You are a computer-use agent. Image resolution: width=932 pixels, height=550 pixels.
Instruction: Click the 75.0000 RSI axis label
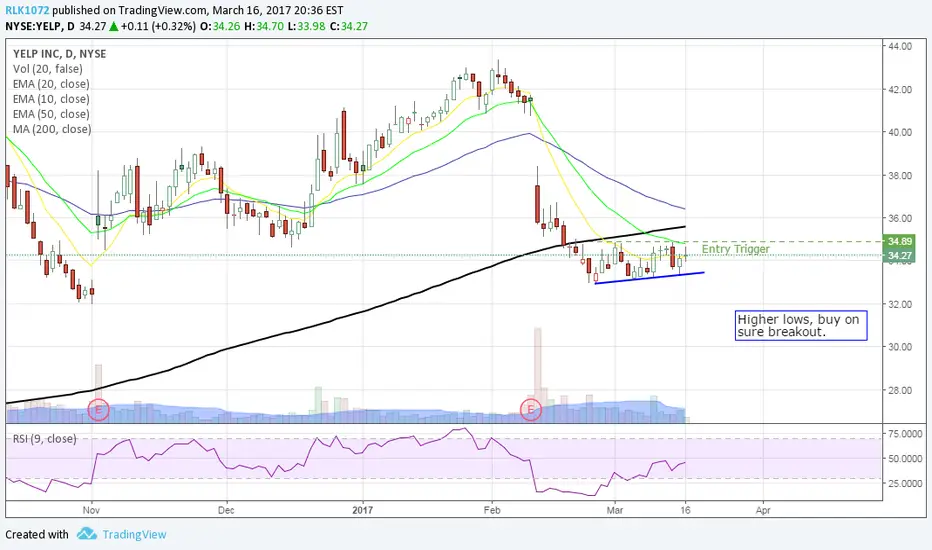coord(905,434)
